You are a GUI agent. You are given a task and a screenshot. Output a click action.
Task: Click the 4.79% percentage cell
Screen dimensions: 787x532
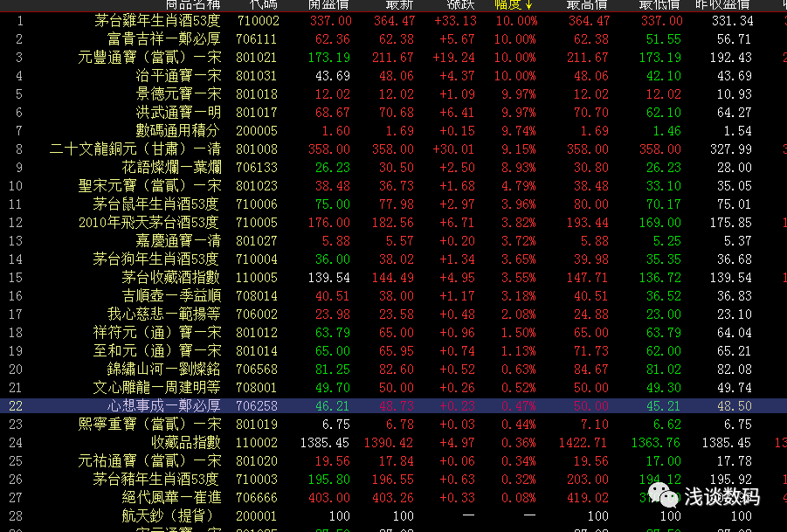pos(519,186)
